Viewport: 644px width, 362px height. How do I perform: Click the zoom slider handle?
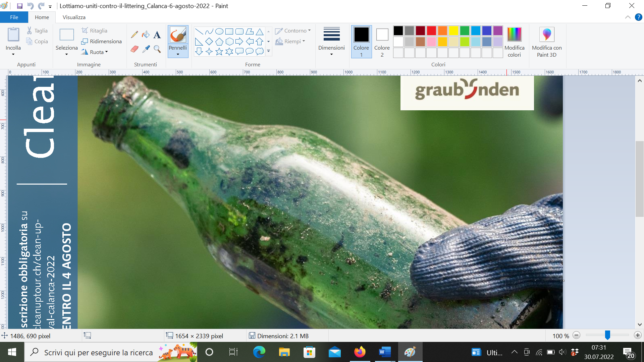607,335
